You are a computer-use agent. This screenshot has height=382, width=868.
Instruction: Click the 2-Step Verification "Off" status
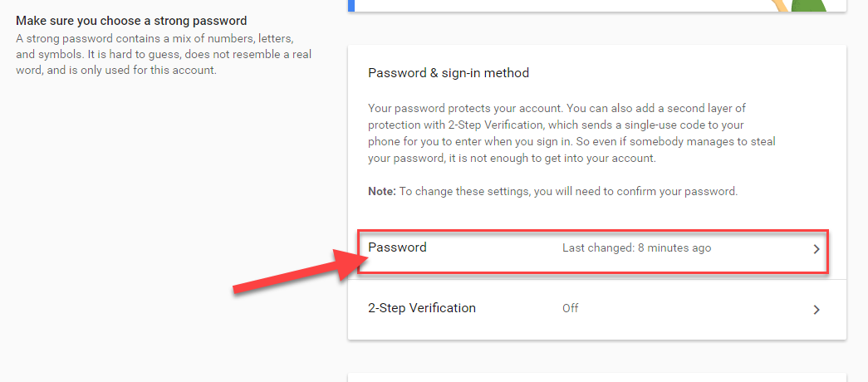(570, 308)
